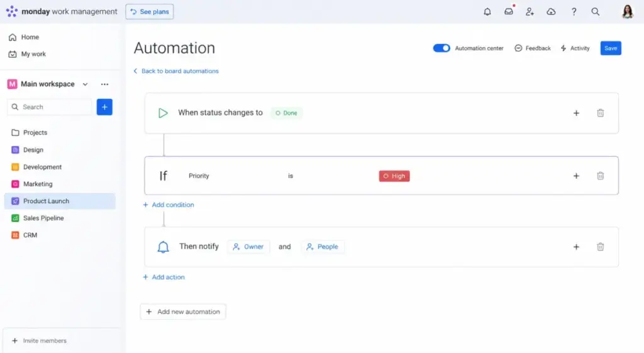Viewport: 644px width, 353px height.
Task: Change the 'is' condition operator
Action: [291, 176]
